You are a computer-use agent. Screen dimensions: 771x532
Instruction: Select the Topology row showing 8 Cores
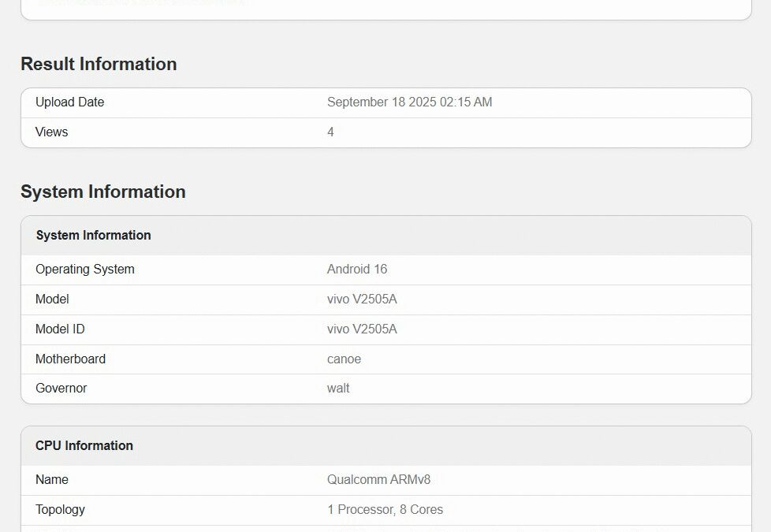tap(385, 509)
